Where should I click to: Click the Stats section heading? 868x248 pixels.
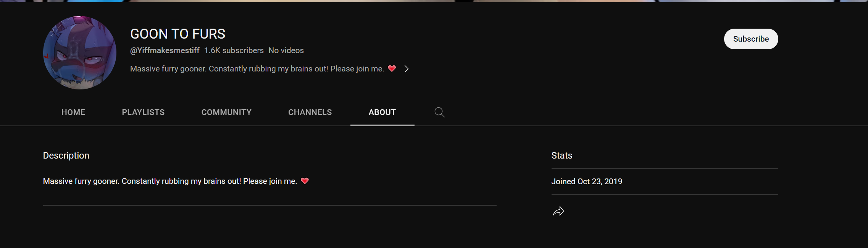561,156
